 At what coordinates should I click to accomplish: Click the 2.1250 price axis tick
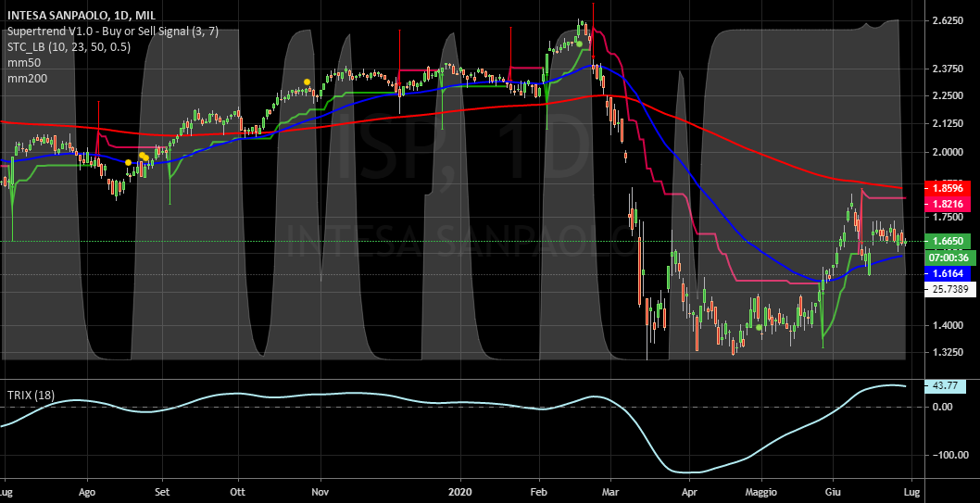(x=947, y=124)
